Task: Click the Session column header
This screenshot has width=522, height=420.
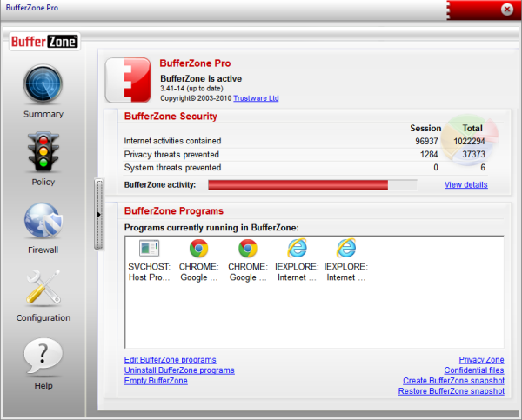Action: click(425, 128)
